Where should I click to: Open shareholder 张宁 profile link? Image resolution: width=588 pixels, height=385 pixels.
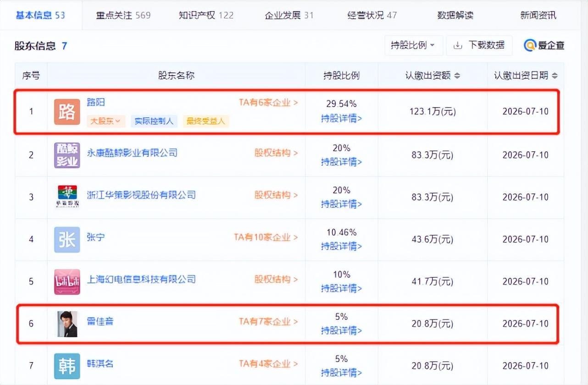[96, 237]
